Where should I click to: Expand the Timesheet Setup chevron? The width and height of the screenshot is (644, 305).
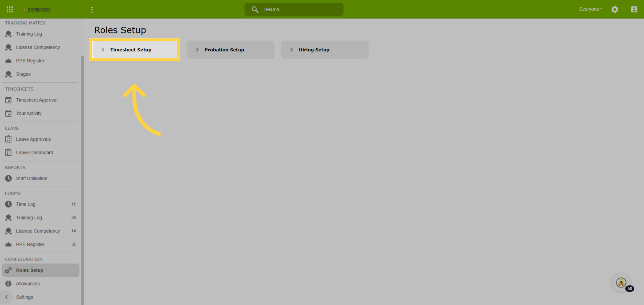[x=103, y=50]
